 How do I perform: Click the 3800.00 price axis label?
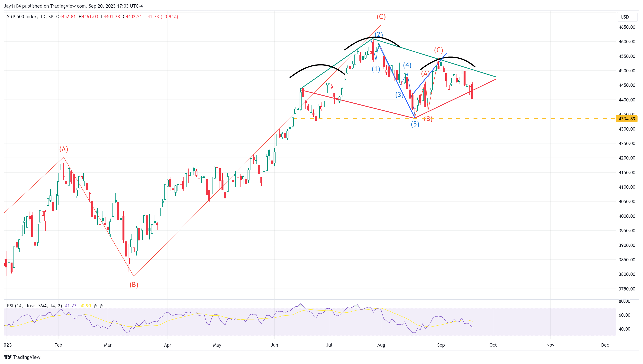coord(627,274)
